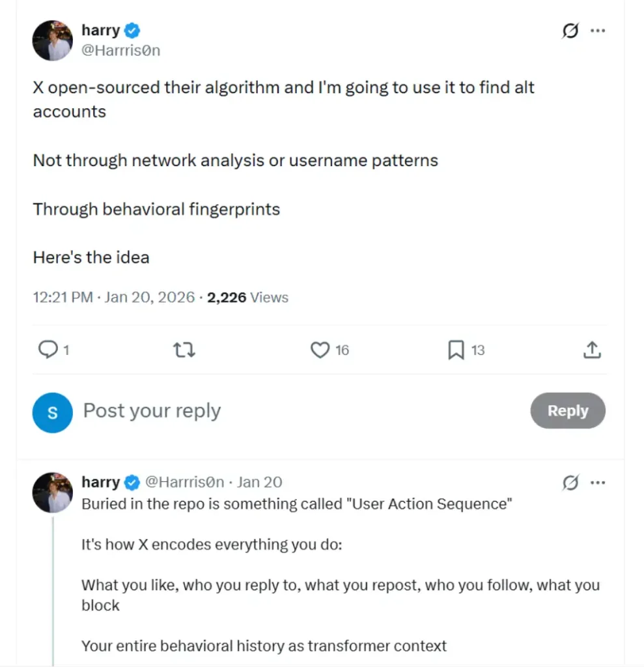Like the post with the heart icon
Image resolution: width=644 pixels, height=667 pixels.
click(x=320, y=350)
